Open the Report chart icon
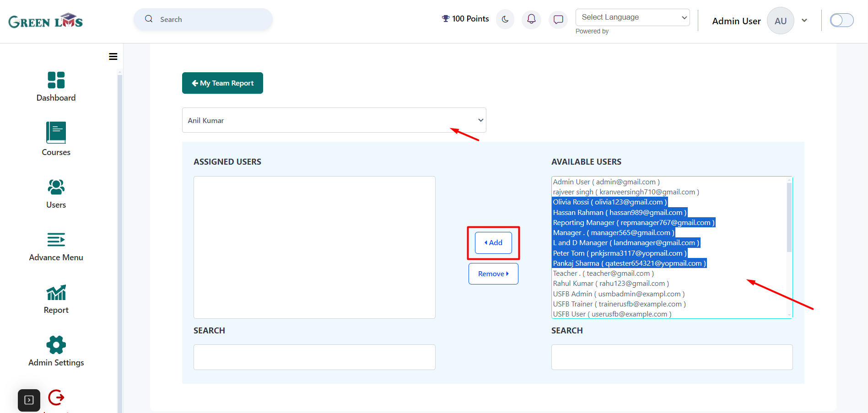 [56, 292]
